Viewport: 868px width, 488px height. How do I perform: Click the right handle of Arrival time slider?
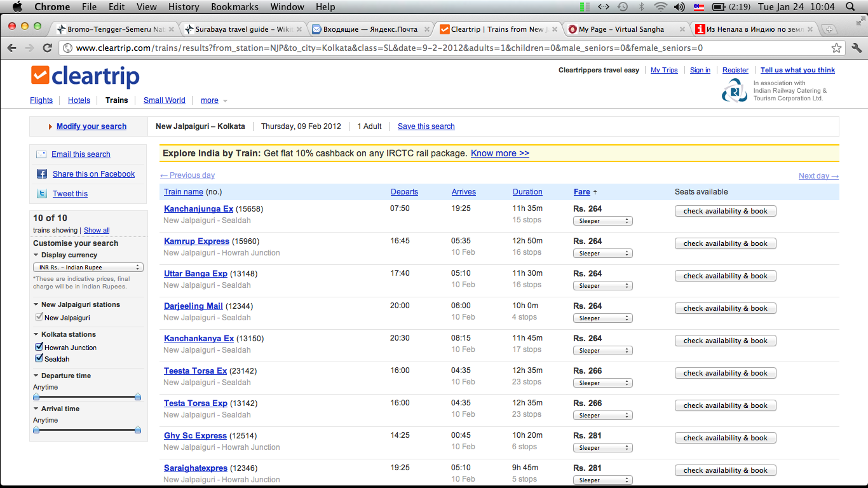[138, 430]
